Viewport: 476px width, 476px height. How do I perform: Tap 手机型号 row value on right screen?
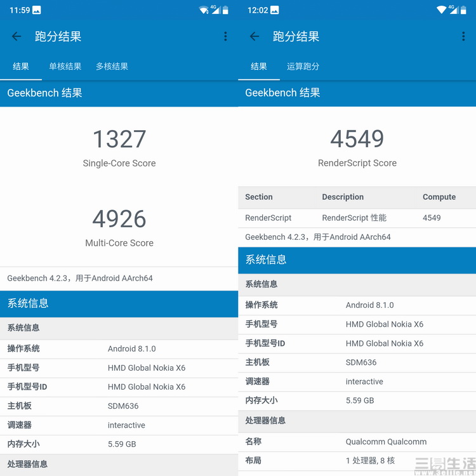(x=385, y=324)
